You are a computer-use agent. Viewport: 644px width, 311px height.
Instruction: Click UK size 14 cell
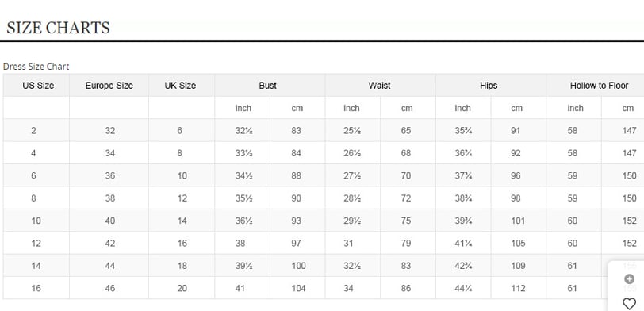click(182, 221)
